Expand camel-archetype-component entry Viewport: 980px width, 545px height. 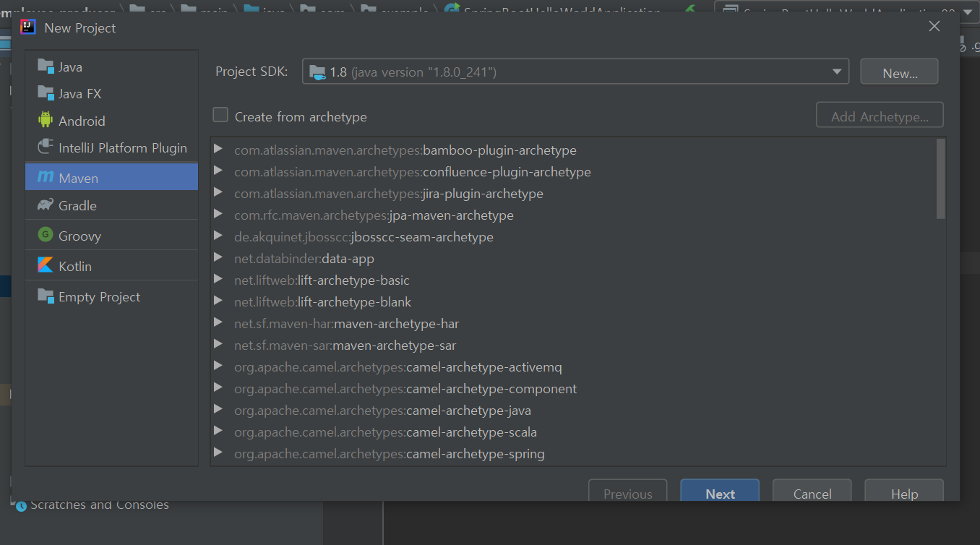[218, 388]
